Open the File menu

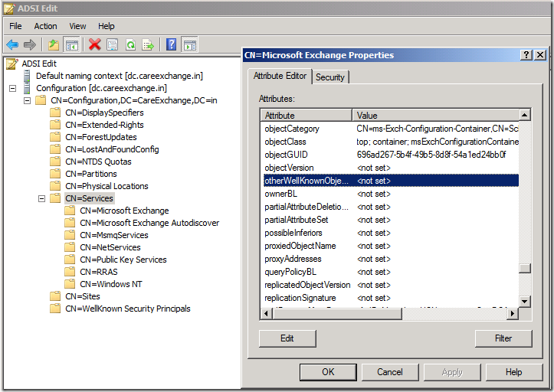[x=15, y=26]
